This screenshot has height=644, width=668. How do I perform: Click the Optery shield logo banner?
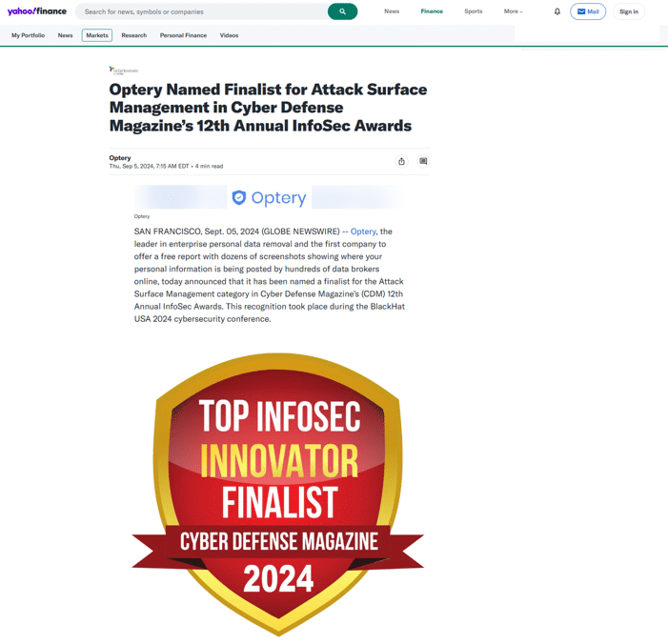(269, 197)
